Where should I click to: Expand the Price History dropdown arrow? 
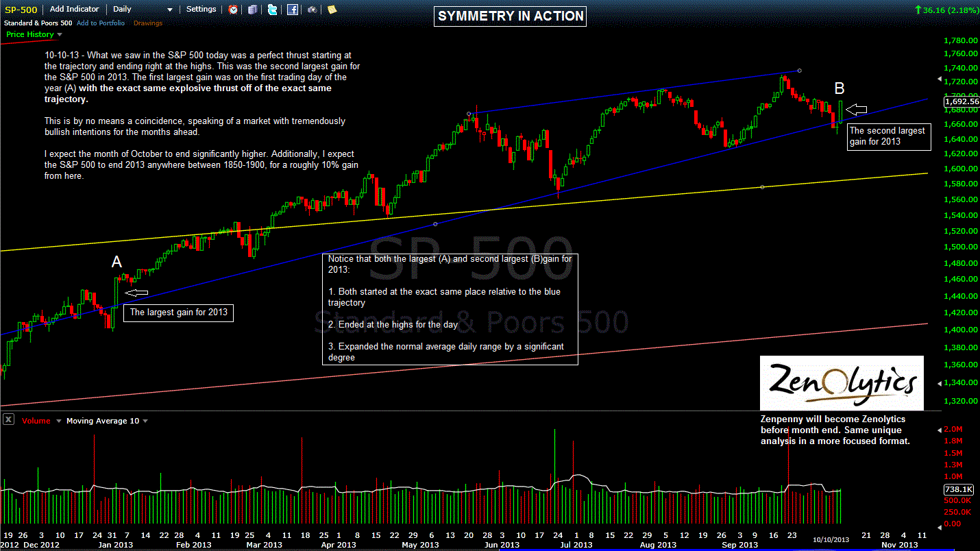click(x=60, y=34)
